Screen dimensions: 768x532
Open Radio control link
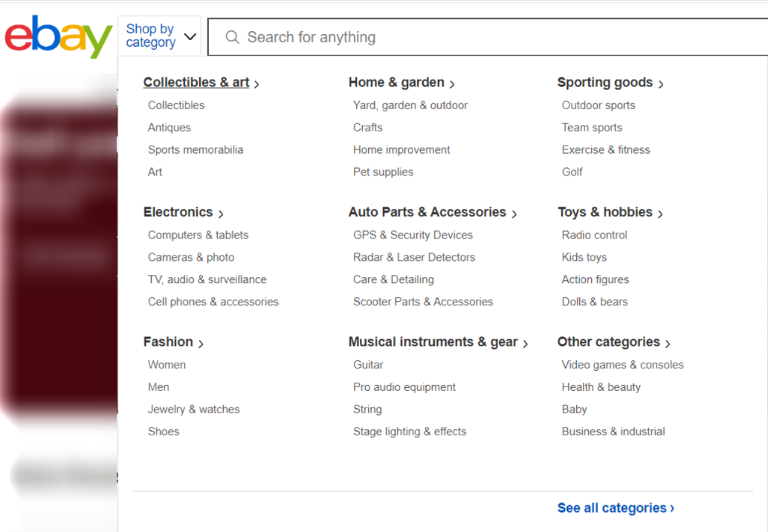(595, 235)
